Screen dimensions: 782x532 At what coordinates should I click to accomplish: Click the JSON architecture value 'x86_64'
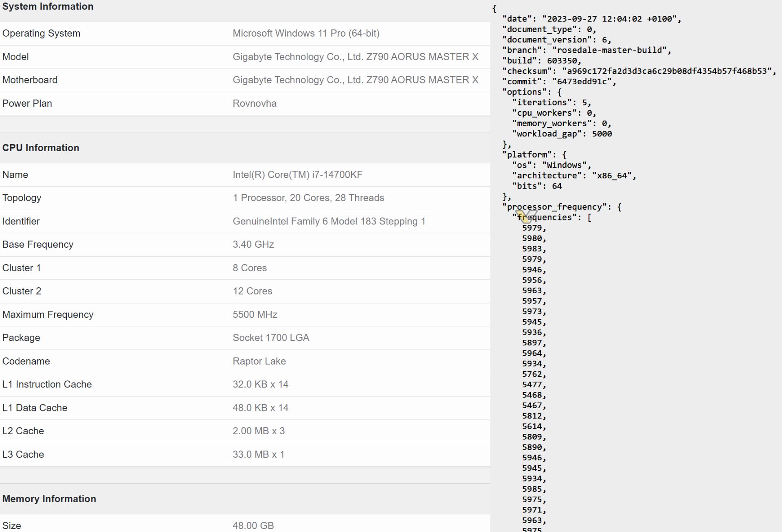(612, 176)
